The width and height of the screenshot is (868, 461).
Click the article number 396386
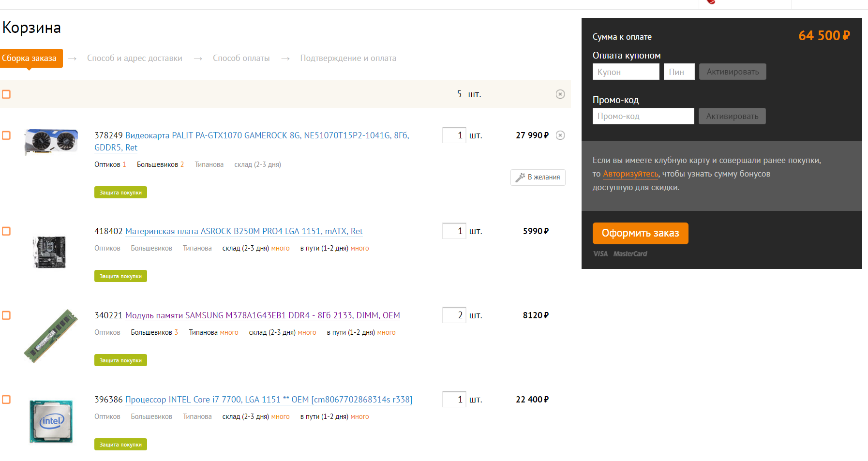[109, 400]
